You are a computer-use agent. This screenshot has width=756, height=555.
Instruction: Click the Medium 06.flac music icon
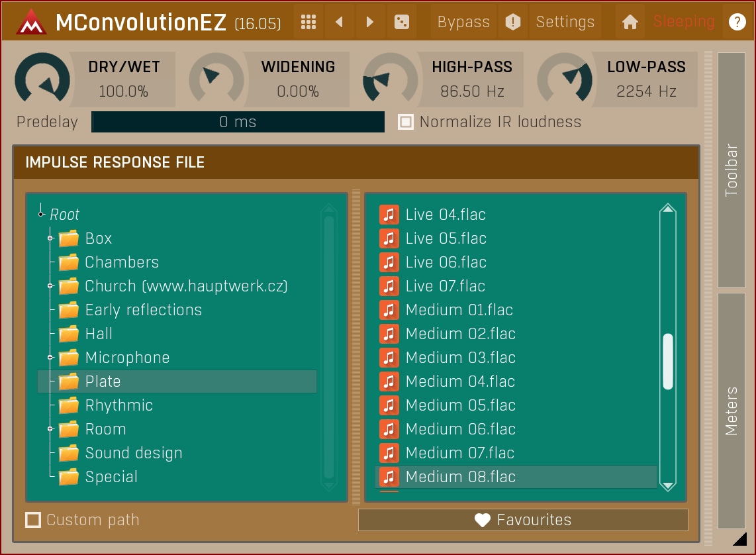tap(389, 429)
